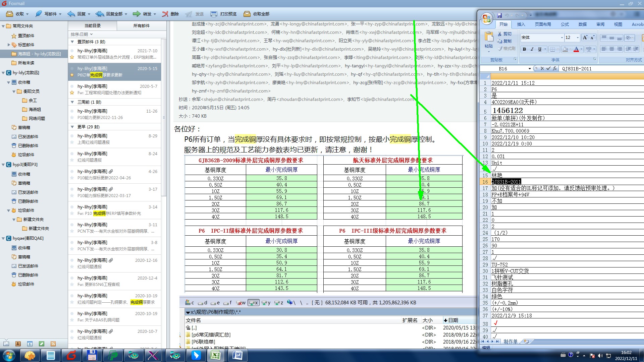Collapse the 更早 (29 封) mail group

point(72,127)
